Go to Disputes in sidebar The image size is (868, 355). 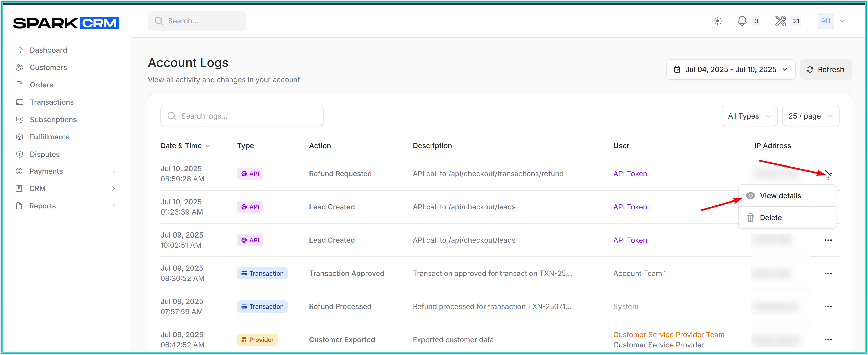pyautogui.click(x=44, y=154)
